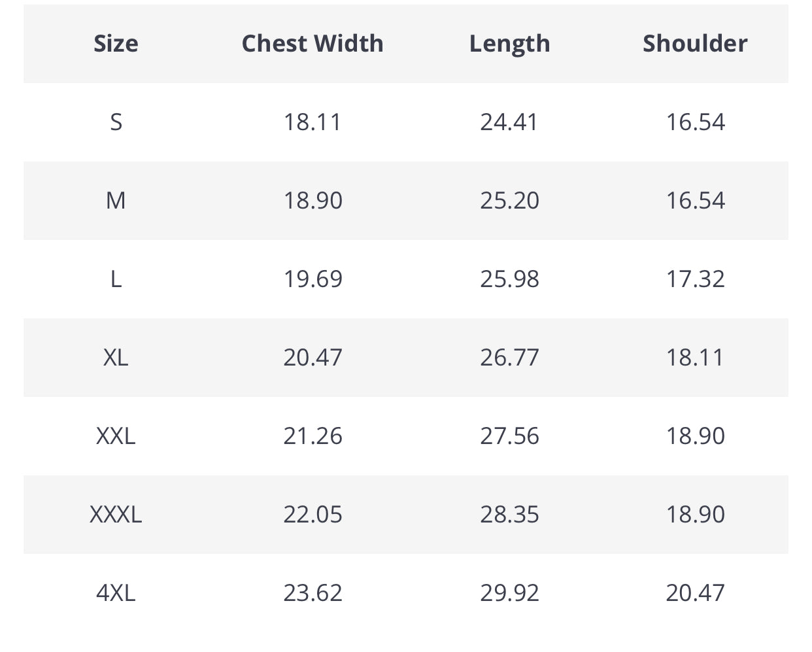Image resolution: width=812 pixels, height=652 pixels.
Task: Select the M size cell
Action: point(116,201)
